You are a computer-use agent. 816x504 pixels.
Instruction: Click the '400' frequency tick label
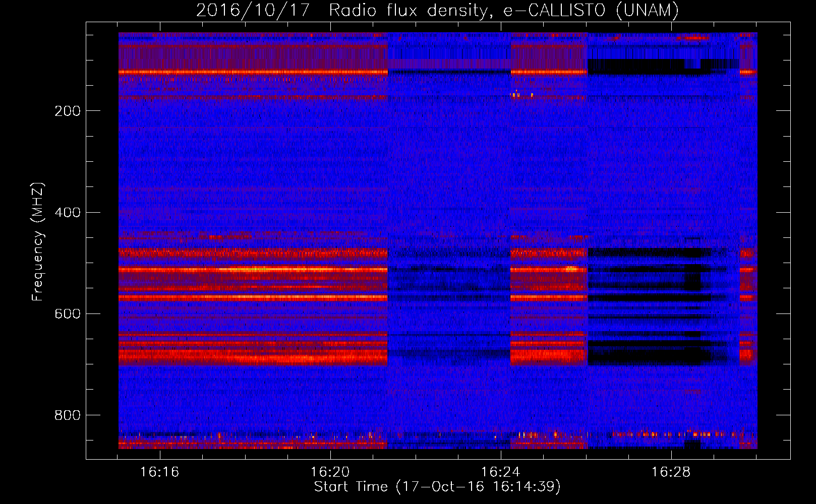coord(68,212)
